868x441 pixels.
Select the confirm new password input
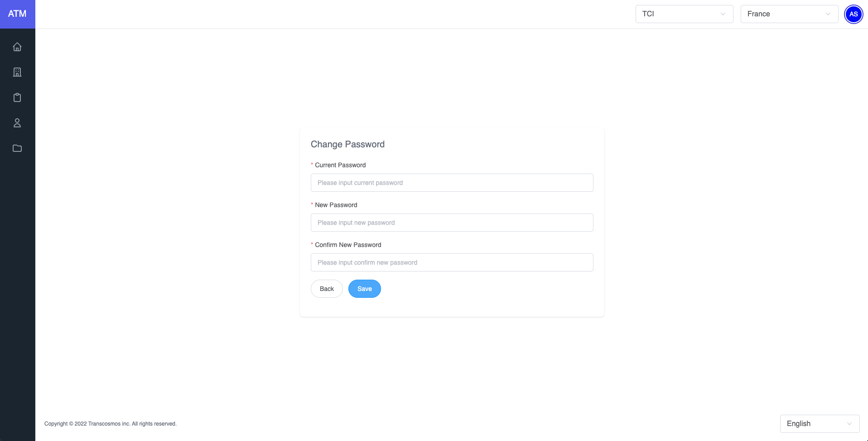coord(452,262)
